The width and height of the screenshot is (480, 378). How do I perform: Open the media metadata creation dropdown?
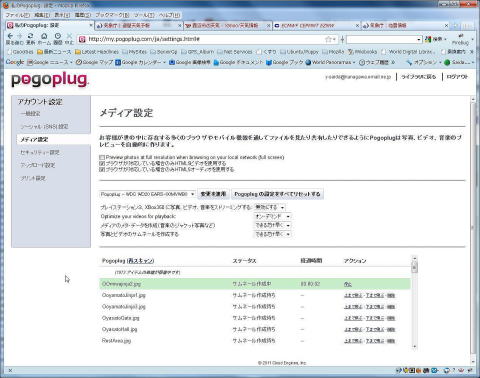coord(272,225)
